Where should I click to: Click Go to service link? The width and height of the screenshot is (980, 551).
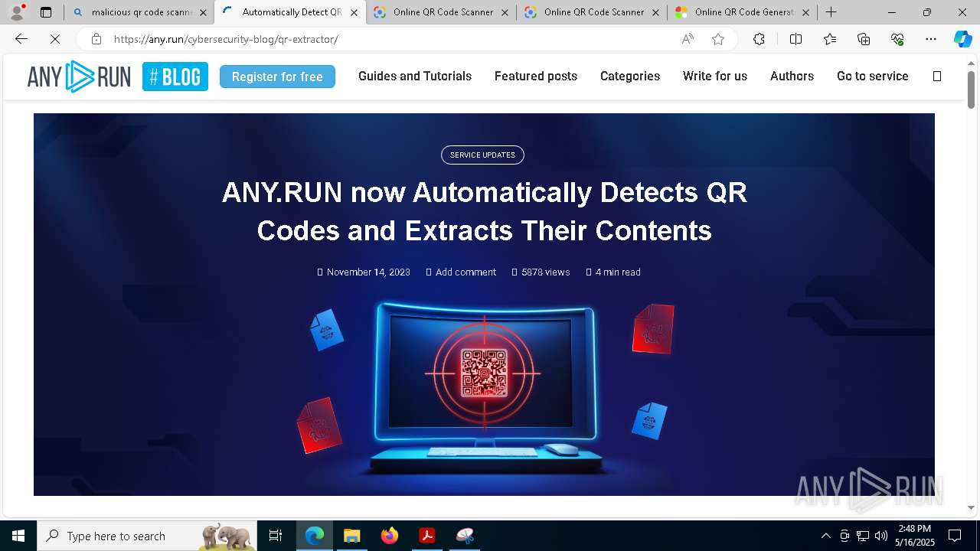(x=873, y=76)
